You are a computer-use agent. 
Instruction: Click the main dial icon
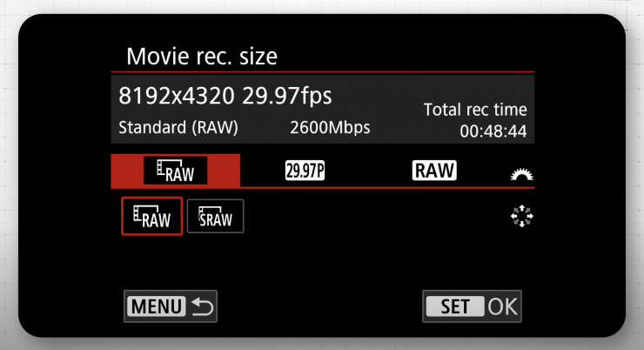[x=521, y=174]
